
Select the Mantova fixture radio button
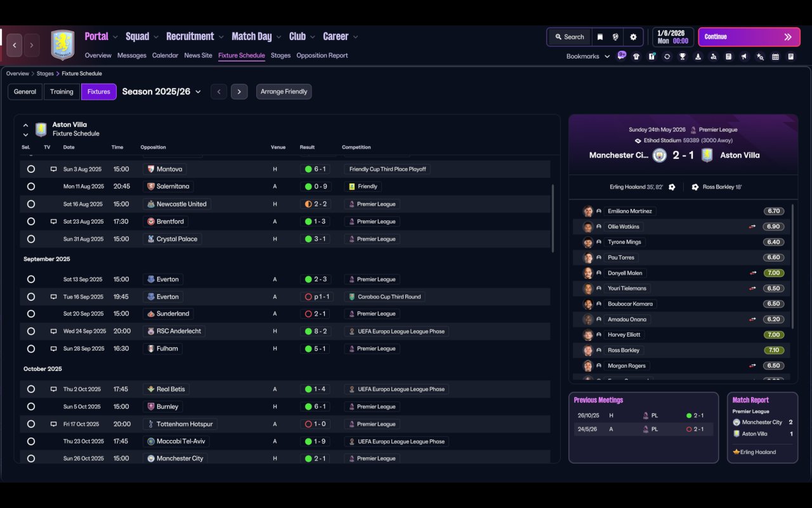tap(31, 170)
